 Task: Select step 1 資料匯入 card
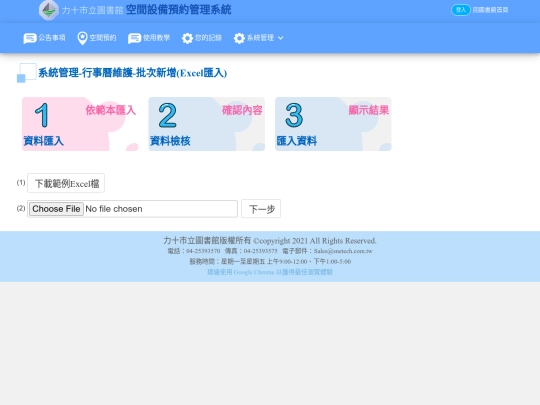click(80, 124)
